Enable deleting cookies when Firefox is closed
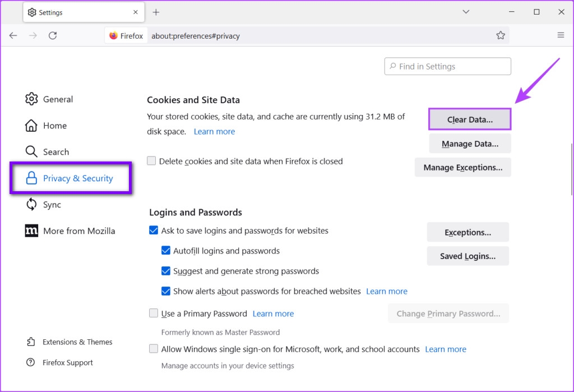Viewport: 574px width, 392px height. pos(151,160)
